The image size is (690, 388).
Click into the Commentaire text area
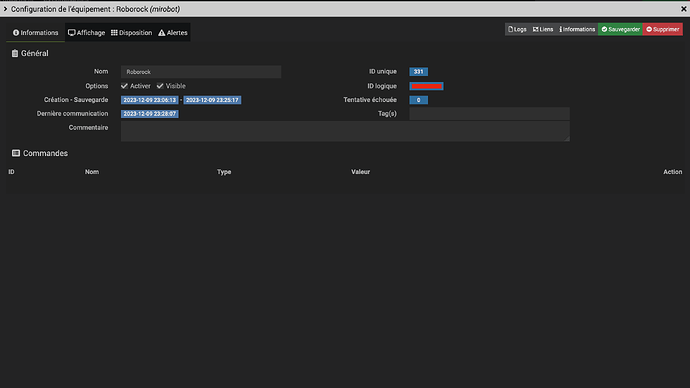(x=345, y=131)
